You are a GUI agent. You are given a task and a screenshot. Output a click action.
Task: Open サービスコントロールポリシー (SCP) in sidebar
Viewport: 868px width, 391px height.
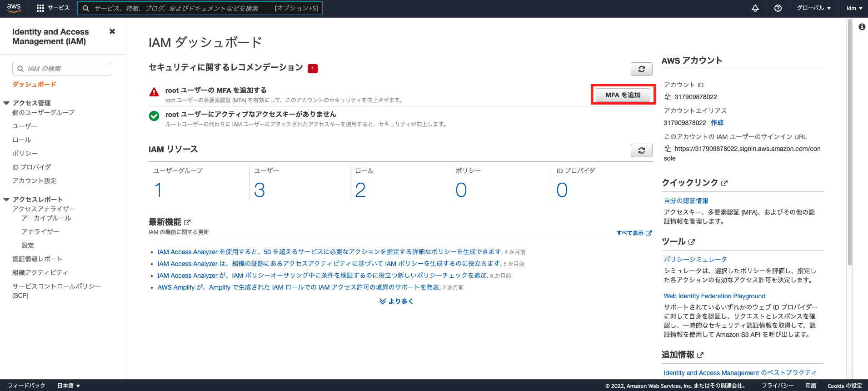tap(56, 291)
